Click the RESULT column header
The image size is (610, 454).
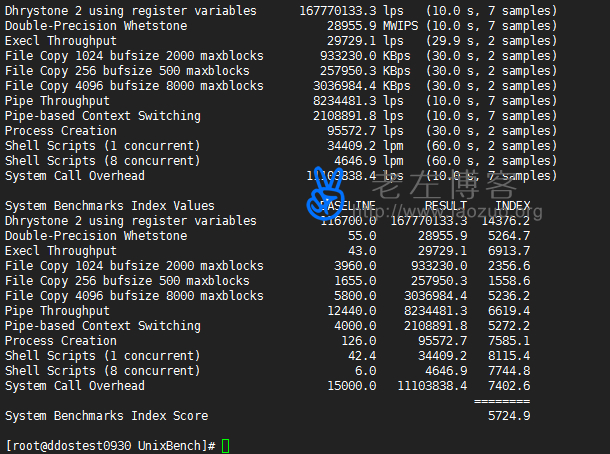(x=445, y=206)
